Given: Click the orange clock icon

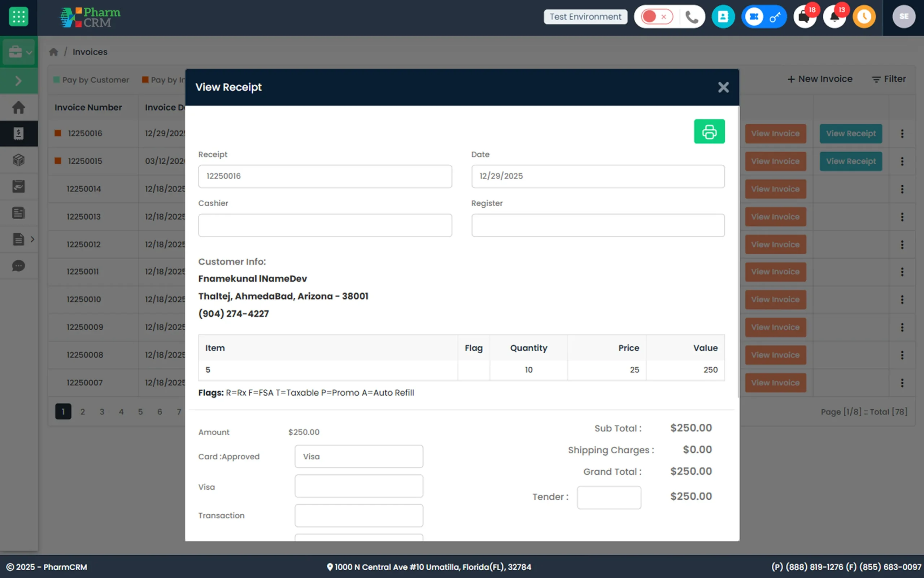Looking at the screenshot, I should coord(864,17).
